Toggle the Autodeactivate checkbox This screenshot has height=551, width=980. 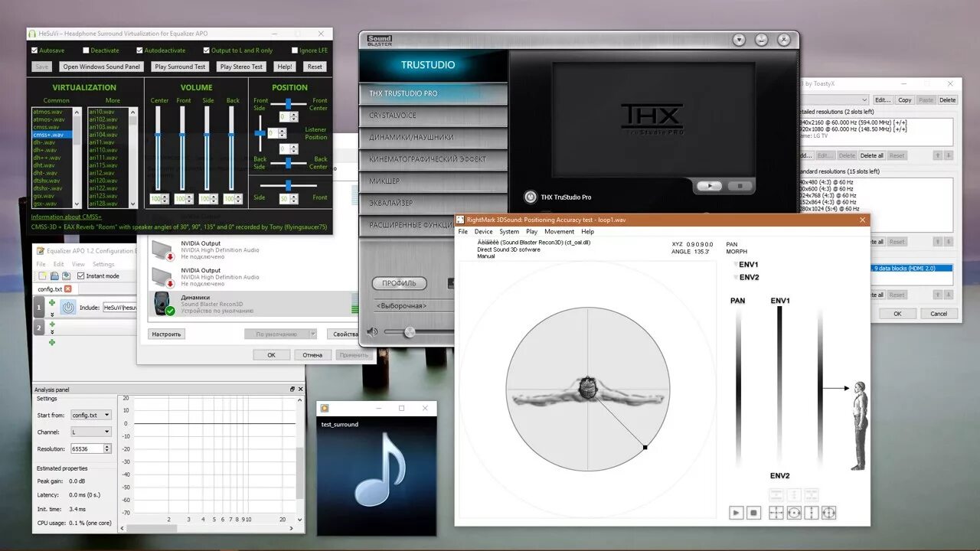point(139,51)
